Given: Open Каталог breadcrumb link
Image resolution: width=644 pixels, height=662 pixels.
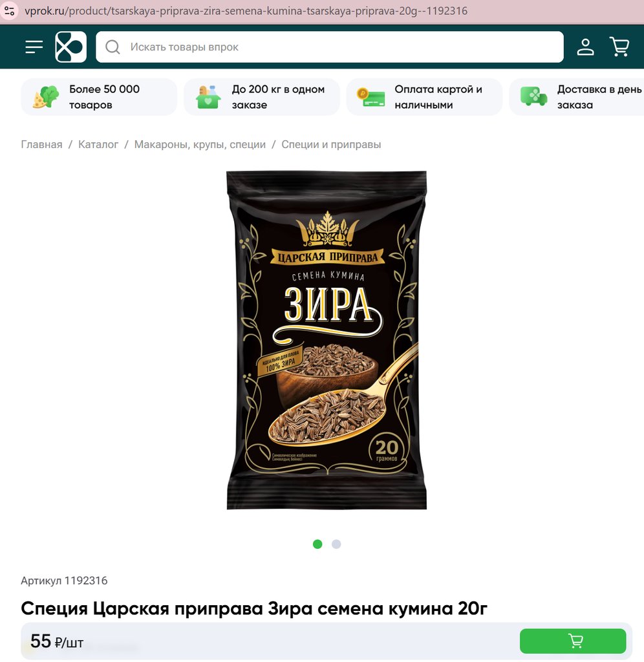Looking at the screenshot, I should coord(98,144).
